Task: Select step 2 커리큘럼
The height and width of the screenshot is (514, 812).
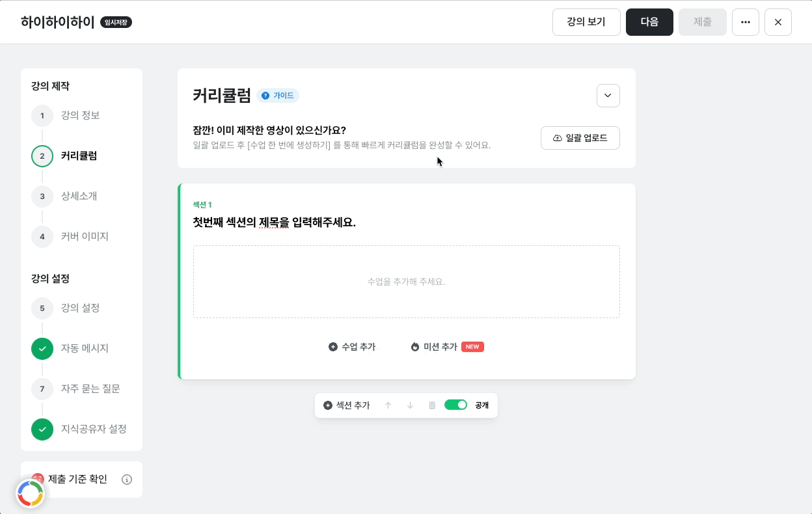Action: (65, 156)
